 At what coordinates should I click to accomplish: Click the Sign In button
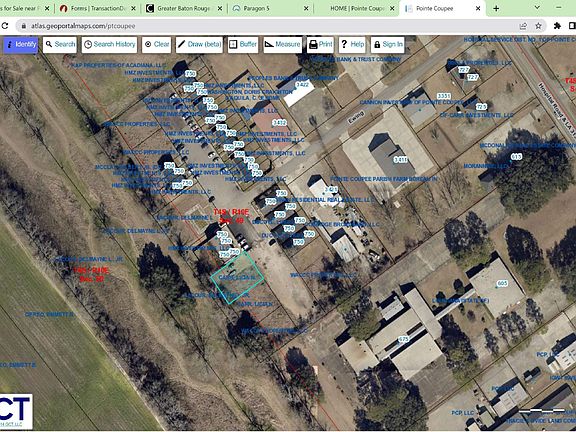pos(388,45)
